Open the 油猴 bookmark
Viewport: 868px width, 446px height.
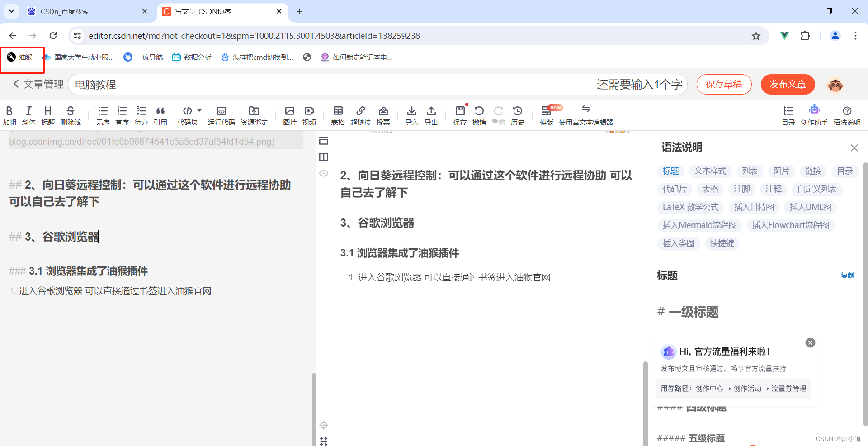(x=20, y=57)
